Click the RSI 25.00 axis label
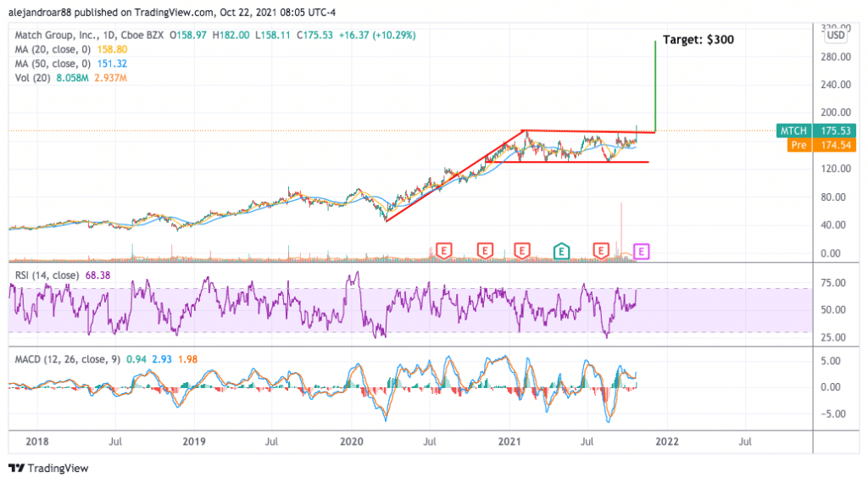Viewport: 868px width, 483px height. (x=833, y=337)
